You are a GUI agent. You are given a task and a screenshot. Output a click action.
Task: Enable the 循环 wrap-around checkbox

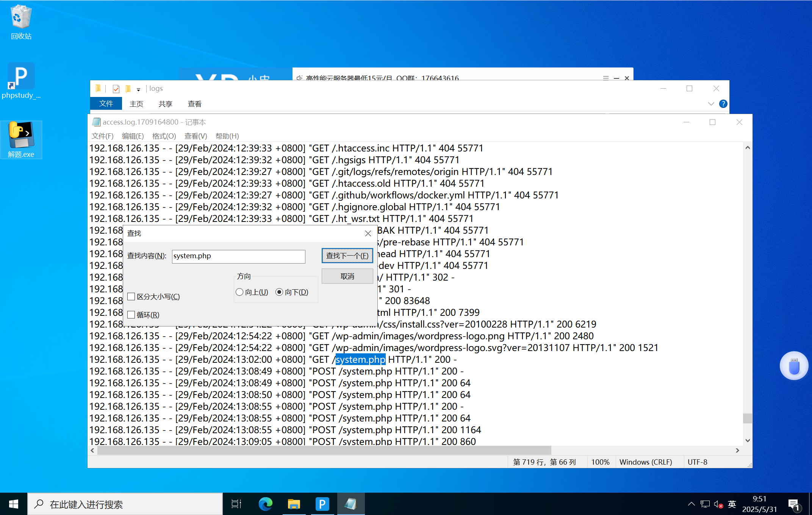coord(131,315)
